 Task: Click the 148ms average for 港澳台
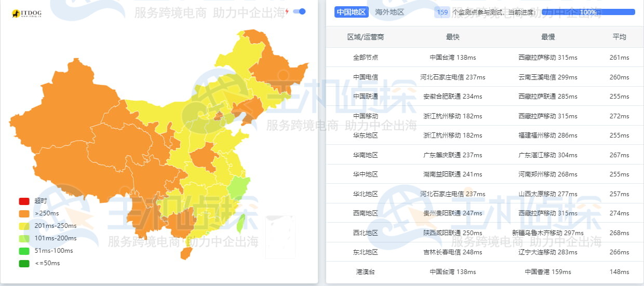pyautogui.click(x=619, y=272)
